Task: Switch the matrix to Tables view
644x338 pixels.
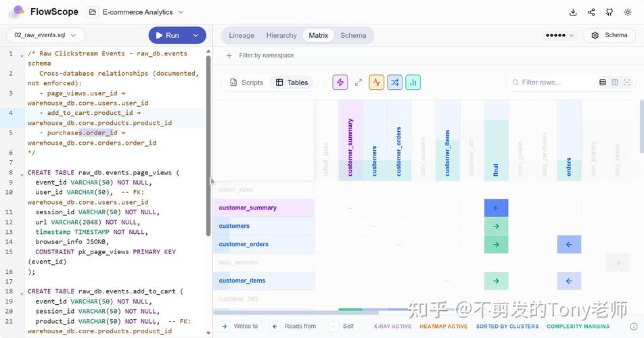Action: [x=292, y=82]
